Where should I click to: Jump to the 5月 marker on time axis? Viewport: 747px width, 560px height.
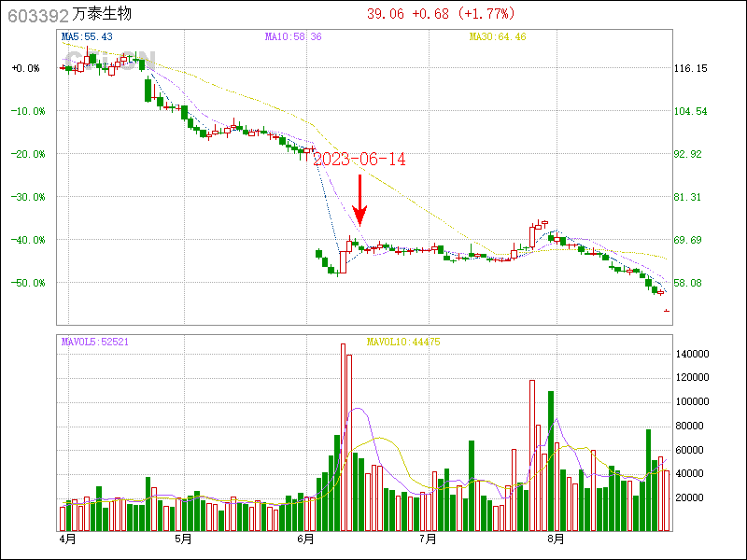pos(183,539)
